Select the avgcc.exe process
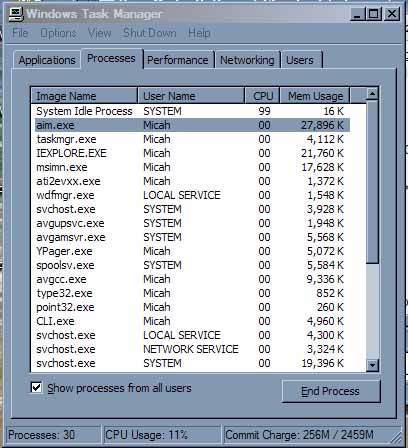This screenshot has width=408, height=448. point(191,279)
